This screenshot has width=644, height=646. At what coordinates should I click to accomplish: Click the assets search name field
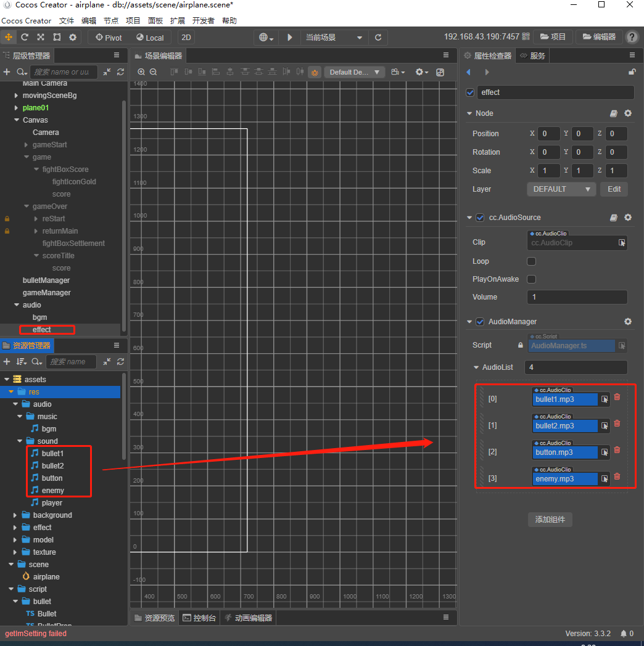(71, 362)
